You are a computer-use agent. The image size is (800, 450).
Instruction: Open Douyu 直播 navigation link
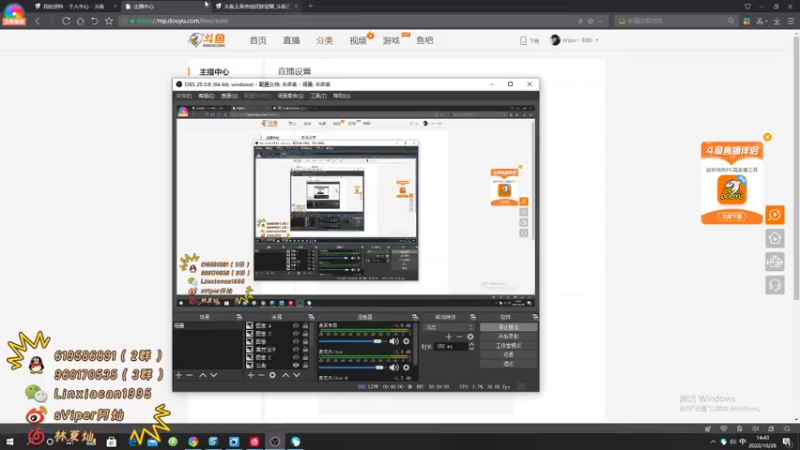[x=291, y=40]
